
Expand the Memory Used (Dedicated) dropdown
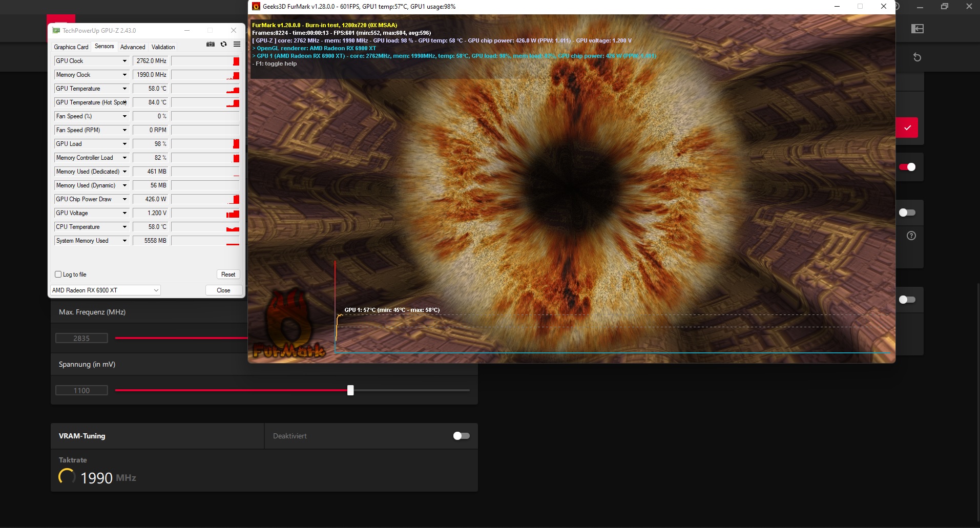[x=124, y=172]
